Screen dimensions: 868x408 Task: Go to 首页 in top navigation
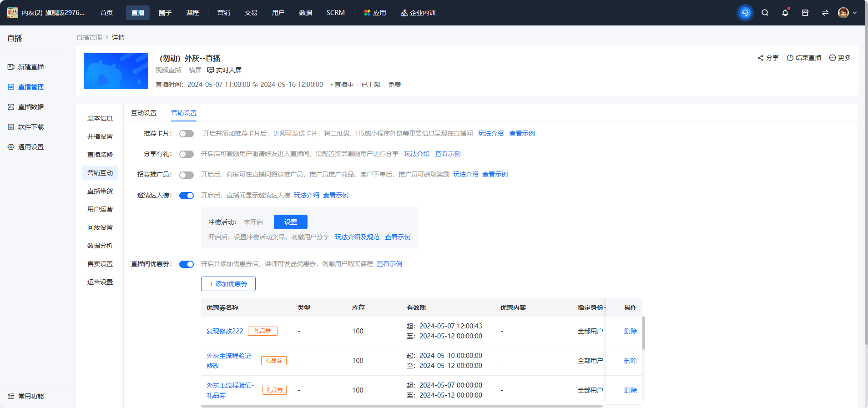click(x=106, y=13)
